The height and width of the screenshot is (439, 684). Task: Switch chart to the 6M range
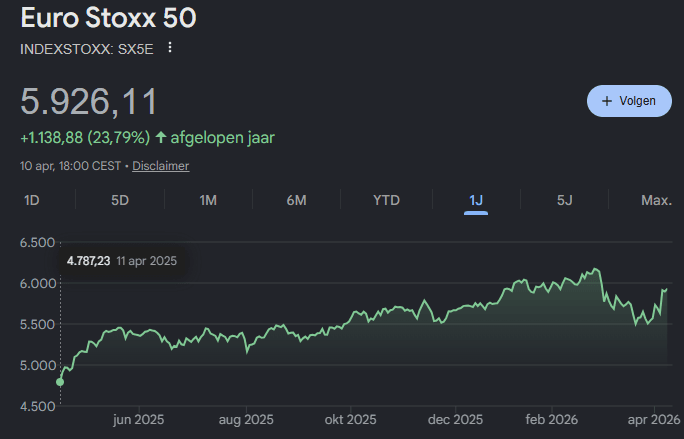(296, 200)
